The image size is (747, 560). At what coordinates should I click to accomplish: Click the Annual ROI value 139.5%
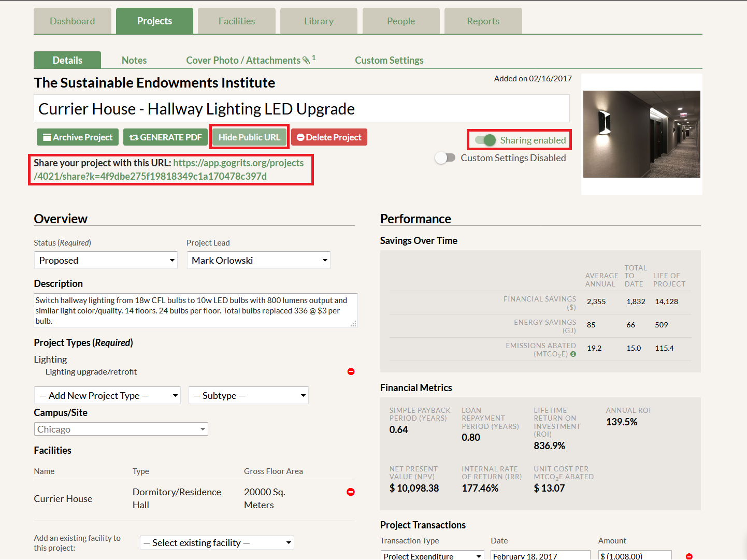point(622,422)
